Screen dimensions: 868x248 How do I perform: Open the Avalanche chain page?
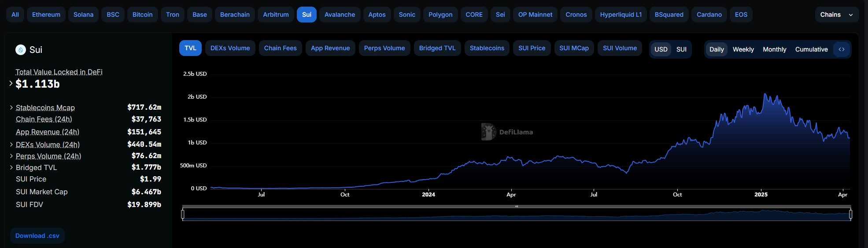click(x=340, y=15)
